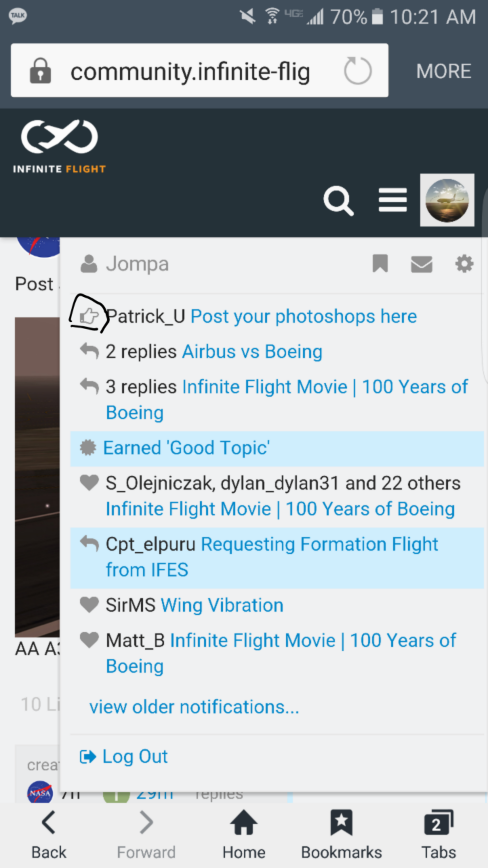Open bookmarks from the profile panel

click(x=380, y=263)
